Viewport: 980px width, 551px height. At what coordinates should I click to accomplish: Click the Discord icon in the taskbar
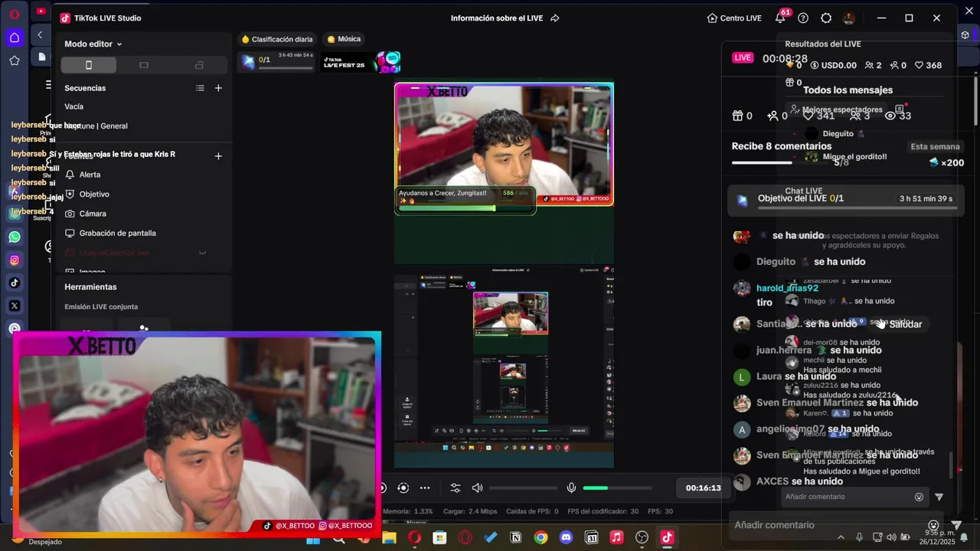click(566, 538)
